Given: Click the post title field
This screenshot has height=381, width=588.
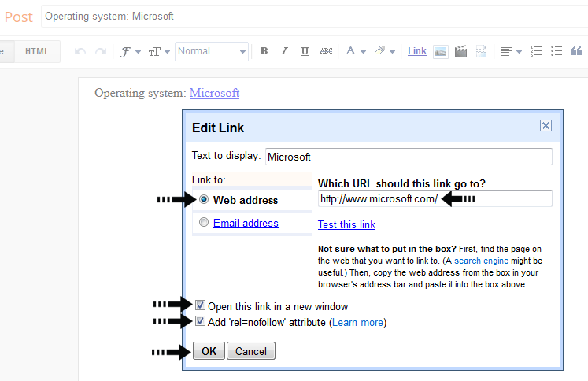Looking at the screenshot, I should click(314, 16).
